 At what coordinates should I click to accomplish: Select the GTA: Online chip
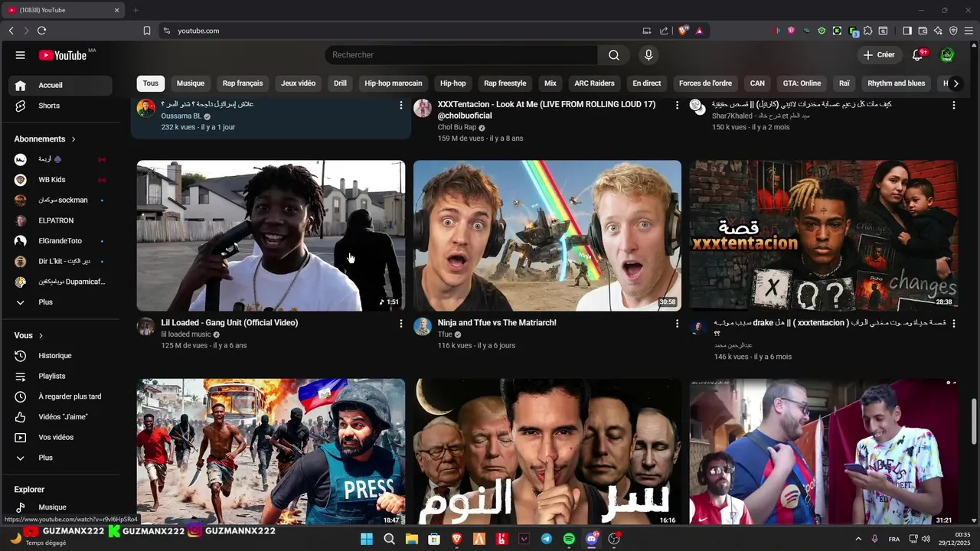pos(802,83)
